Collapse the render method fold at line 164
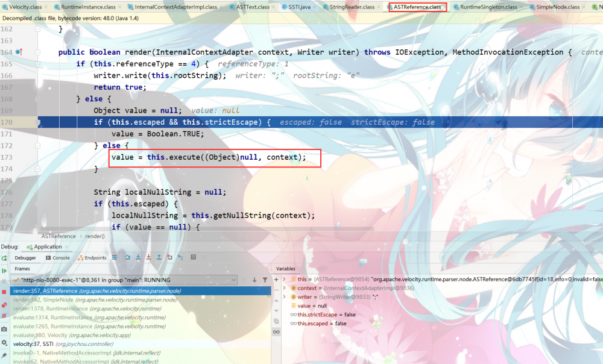Screen dimensions: 603x364 [37, 52]
